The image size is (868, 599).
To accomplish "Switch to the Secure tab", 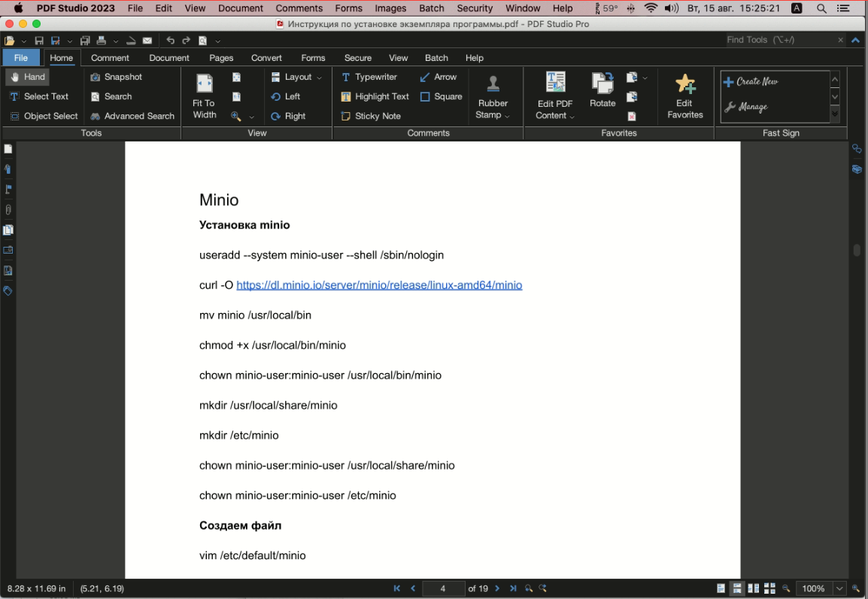I will (358, 58).
